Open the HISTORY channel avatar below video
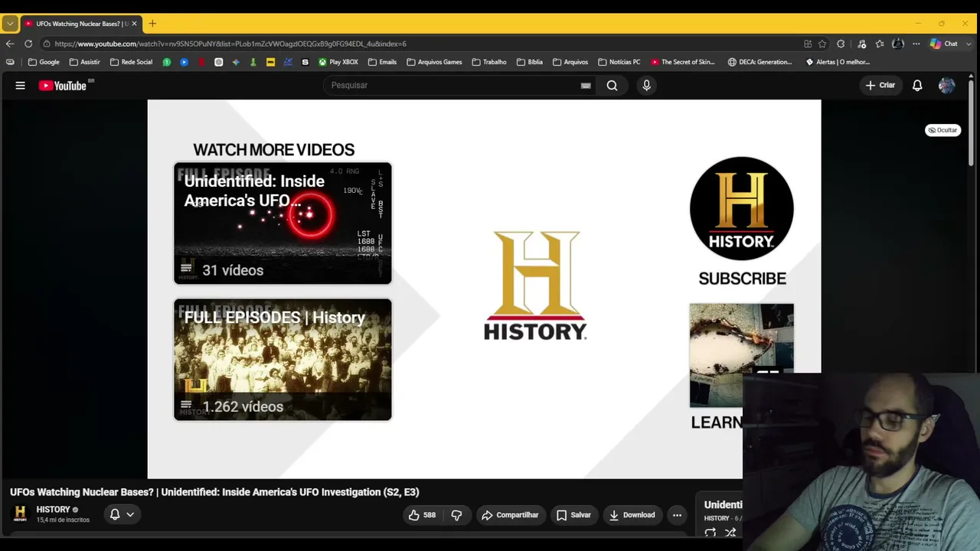 [x=21, y=514]
